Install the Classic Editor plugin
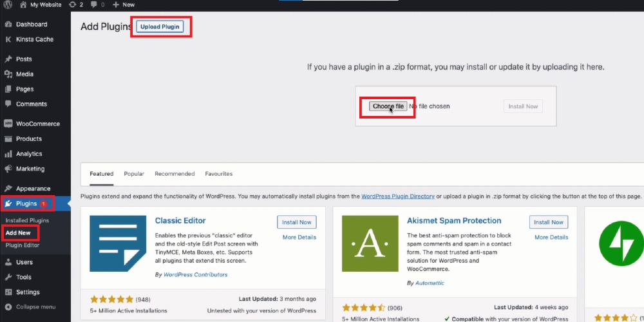 click(x=296, y=222)
